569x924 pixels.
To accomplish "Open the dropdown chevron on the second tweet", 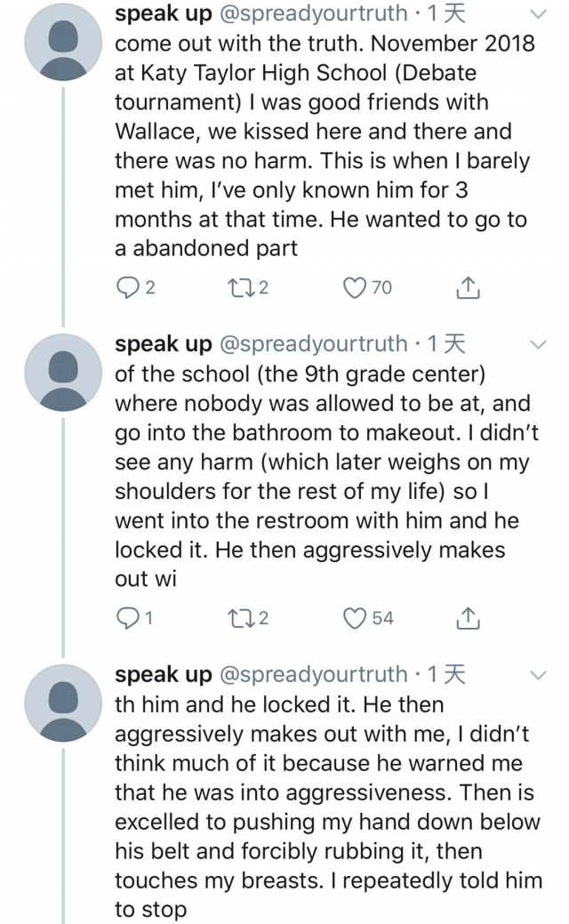I will coord(539,344).
